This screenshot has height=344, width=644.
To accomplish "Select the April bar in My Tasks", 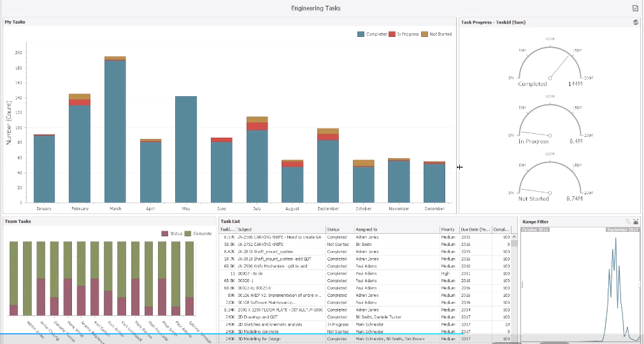I will (x=151, y=171).
